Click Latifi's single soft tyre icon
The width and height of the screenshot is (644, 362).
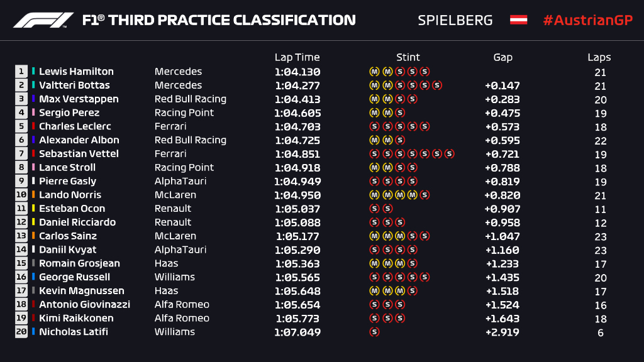click(375, 332)
